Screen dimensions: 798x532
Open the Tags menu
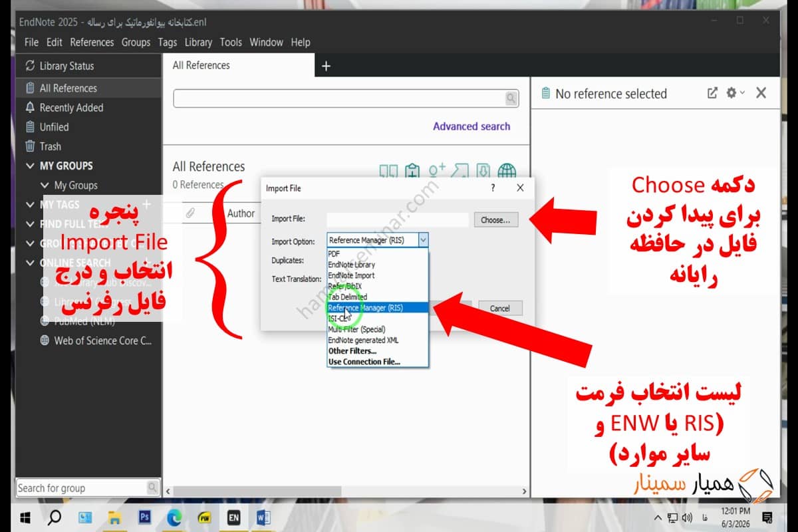[168, 42]
